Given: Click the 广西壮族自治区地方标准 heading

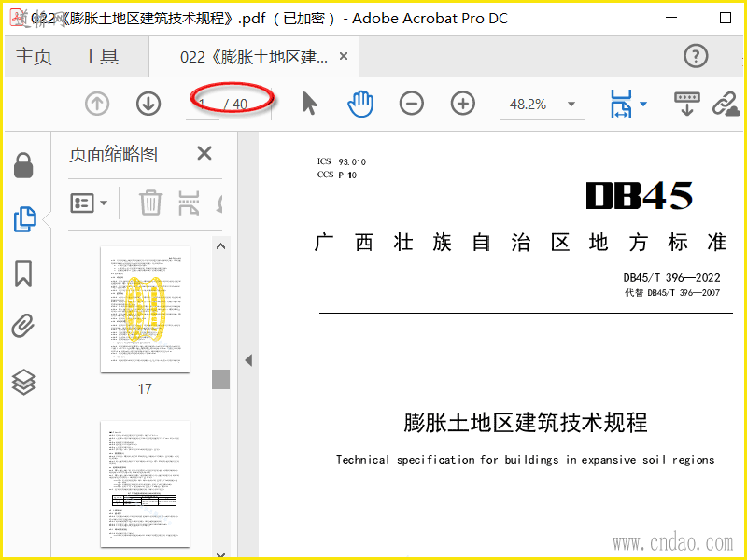Looking at the screenshot, I should 520,243.
